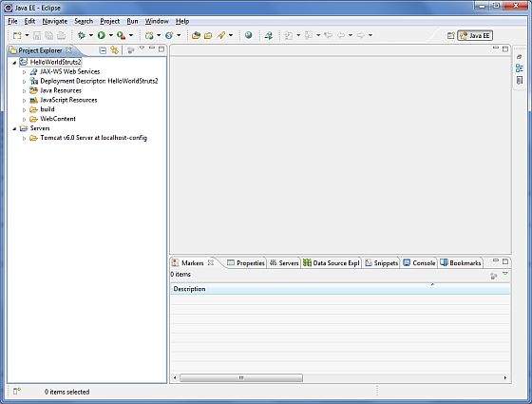Switch to Data Source Explorer tab
The height and width of the screenshot is (404, 532).
[x=332, y=262]
